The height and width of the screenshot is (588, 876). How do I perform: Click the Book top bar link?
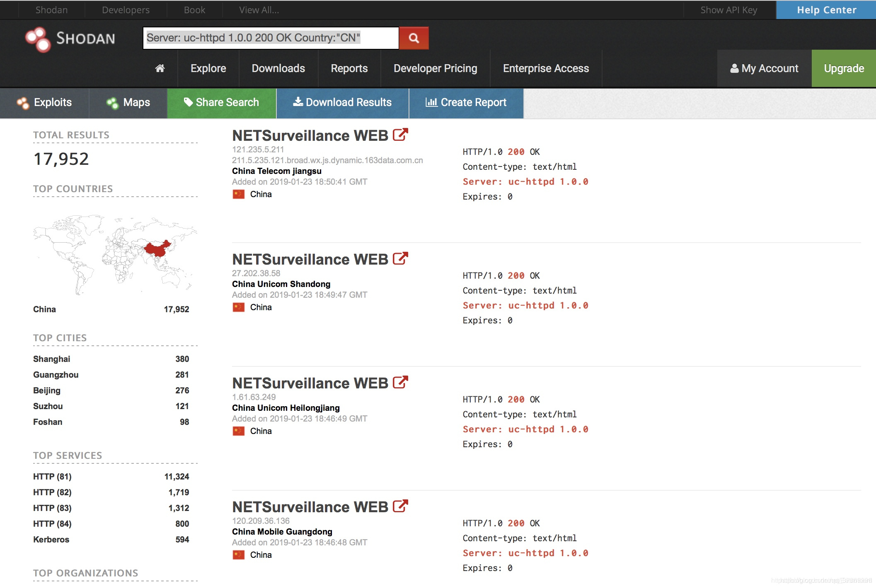point(194,10)
